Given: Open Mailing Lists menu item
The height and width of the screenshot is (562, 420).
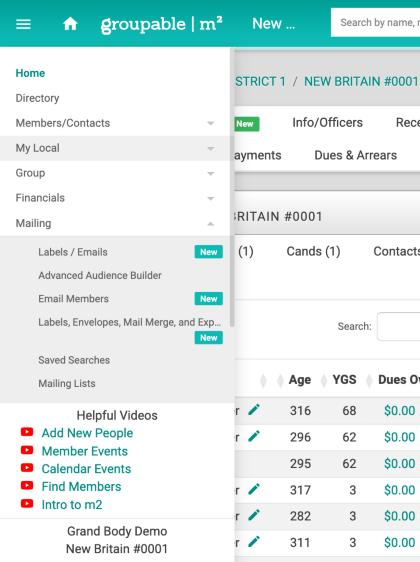Looking at the screenshot, I should 67,383.
